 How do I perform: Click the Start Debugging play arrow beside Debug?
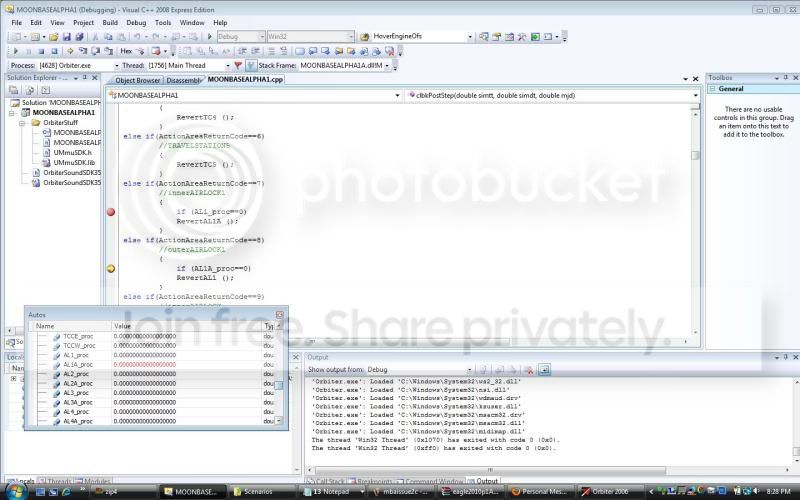(x=209, y=37)
